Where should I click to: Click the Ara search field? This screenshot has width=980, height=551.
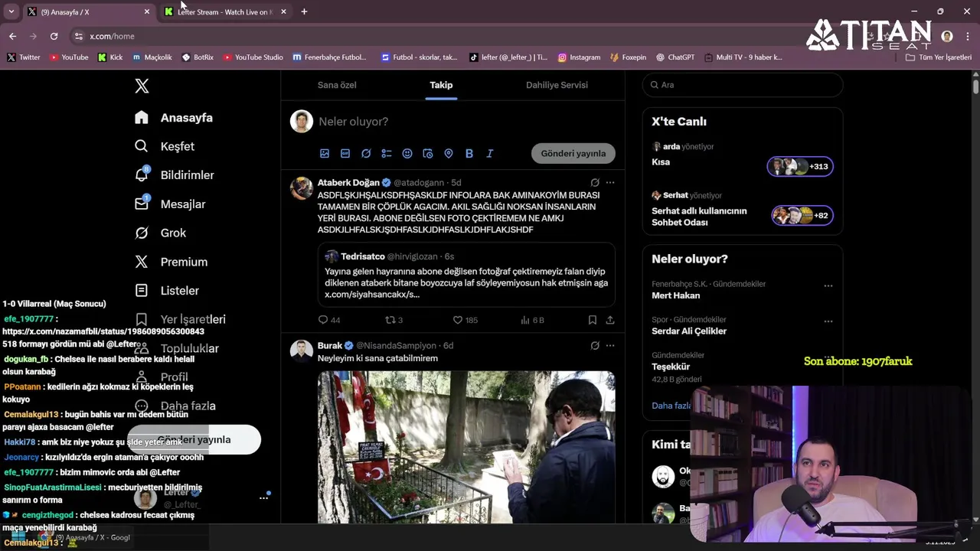743,85
